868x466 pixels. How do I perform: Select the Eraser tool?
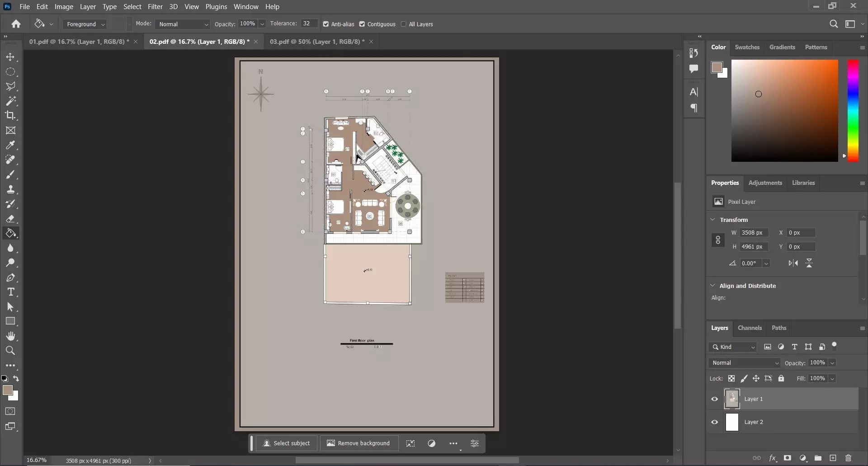pyautogui.click(x=10, y=219)
